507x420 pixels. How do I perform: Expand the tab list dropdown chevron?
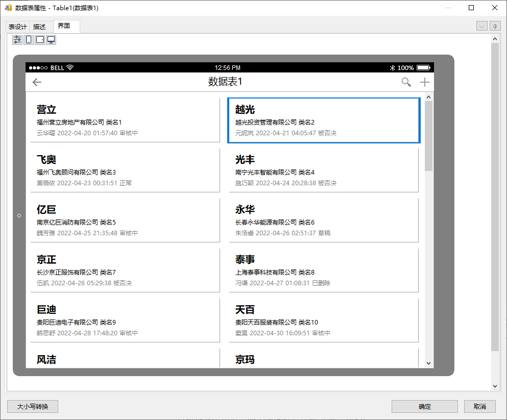coord(481,27)
